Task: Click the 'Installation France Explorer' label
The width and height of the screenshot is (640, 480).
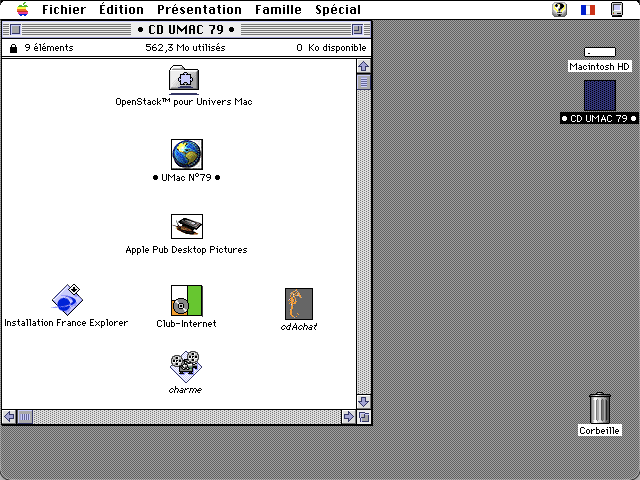Action: tap(66, 323)
